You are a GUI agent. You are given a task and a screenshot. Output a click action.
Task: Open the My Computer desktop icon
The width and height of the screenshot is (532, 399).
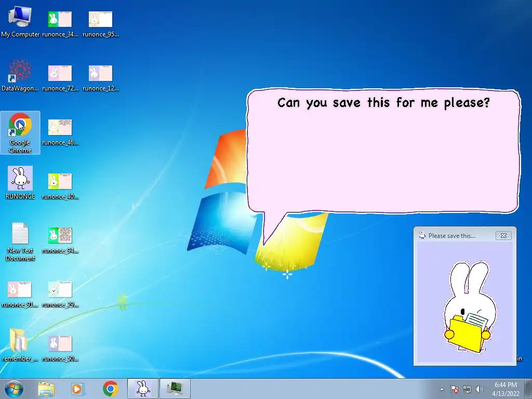pos(20,21)
